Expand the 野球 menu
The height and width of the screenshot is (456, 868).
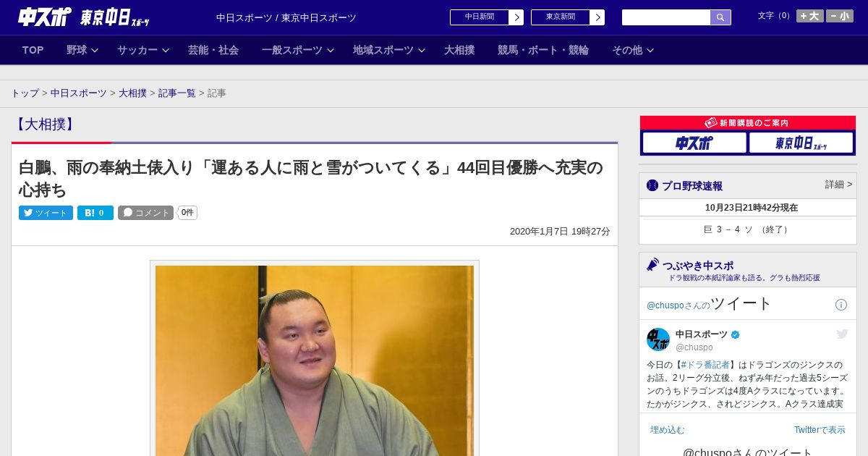[x=82, y=50]
